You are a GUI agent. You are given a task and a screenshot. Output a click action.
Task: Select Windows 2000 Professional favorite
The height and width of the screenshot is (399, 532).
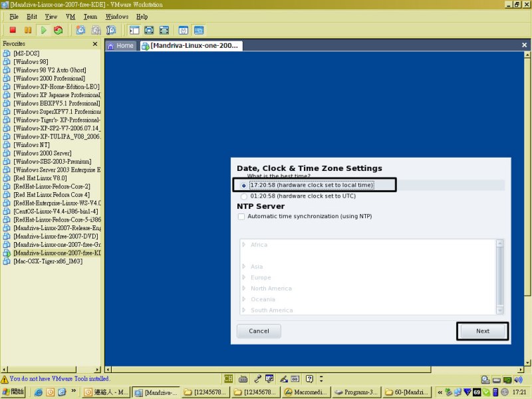[x=49, y=78]
